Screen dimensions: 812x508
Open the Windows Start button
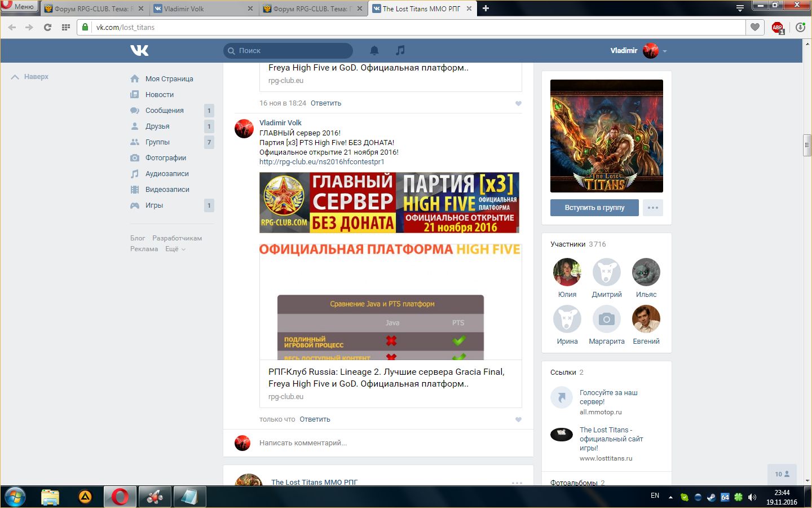pos(15,497)
